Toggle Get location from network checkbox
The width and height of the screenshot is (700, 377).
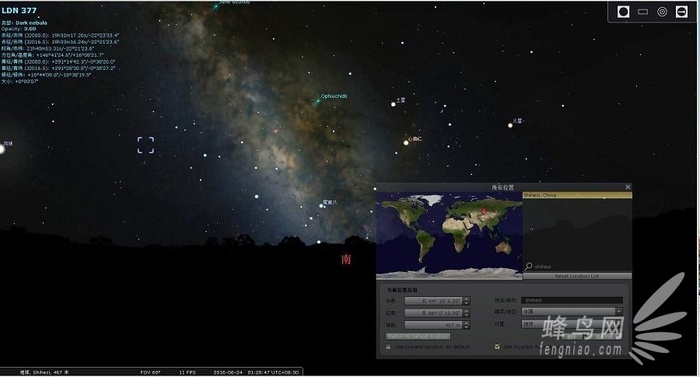click(x=497, y=347)
